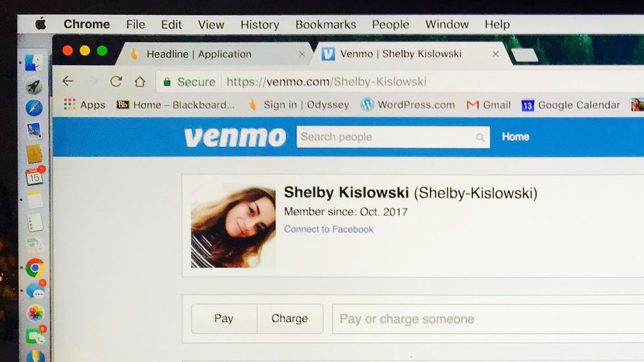
Task: Click the browser home icon
Action: (x=140, y=81)
